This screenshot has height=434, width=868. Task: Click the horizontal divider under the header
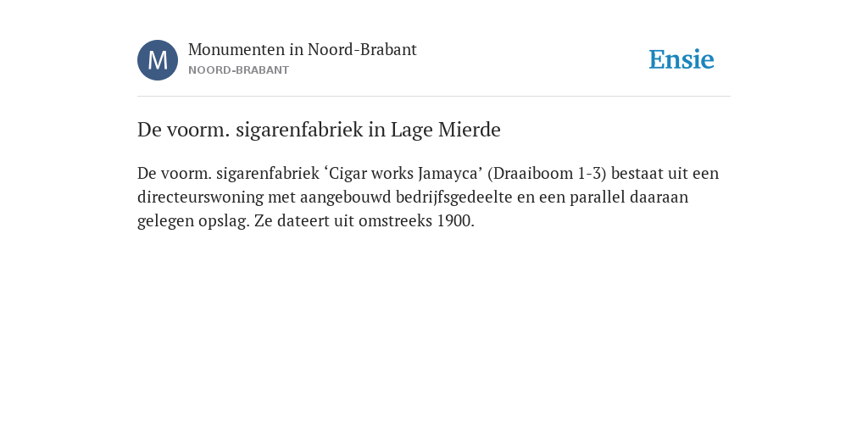(434, 97)
